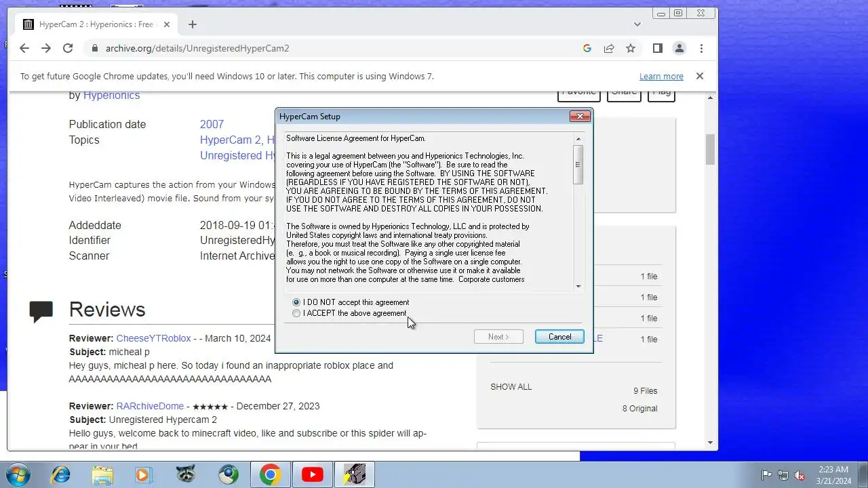
Task: Click the license text scroll down arrow
Action: point(578,286)
